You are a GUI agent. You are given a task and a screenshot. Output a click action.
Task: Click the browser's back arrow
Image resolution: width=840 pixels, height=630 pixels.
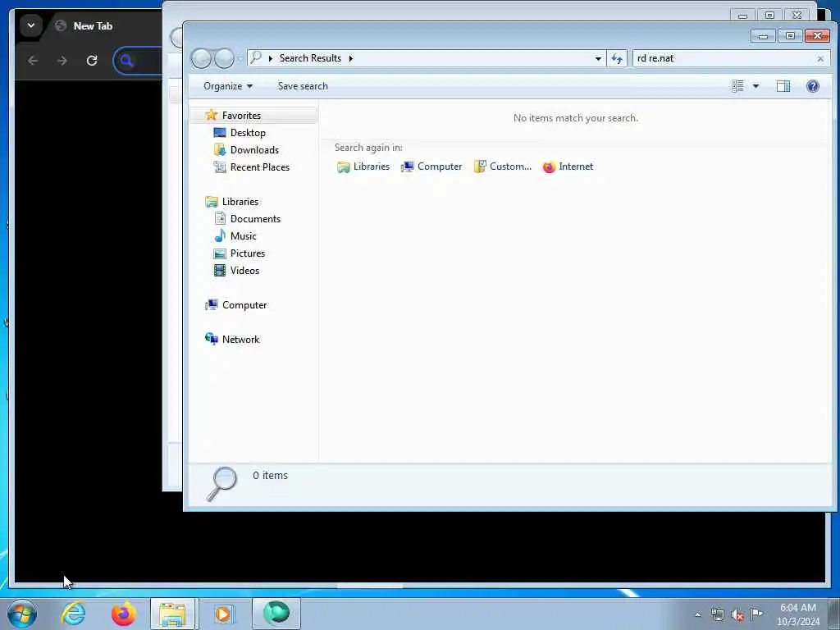click(33, 61)
